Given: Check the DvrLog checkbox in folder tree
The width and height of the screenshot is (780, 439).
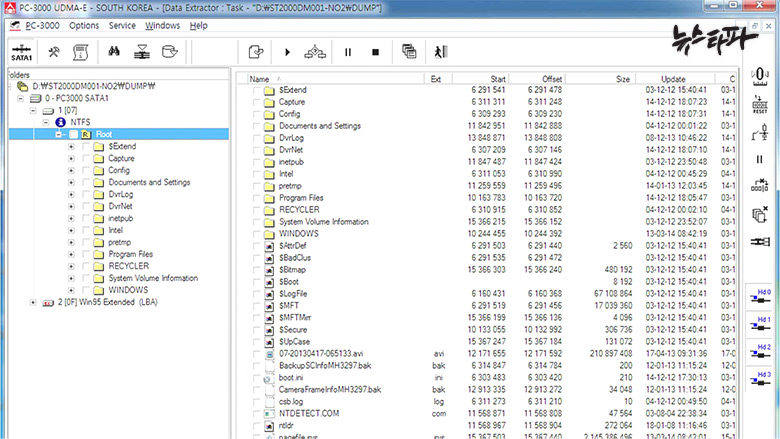Looking at the screenshot, I should click(x=86, y=194).
